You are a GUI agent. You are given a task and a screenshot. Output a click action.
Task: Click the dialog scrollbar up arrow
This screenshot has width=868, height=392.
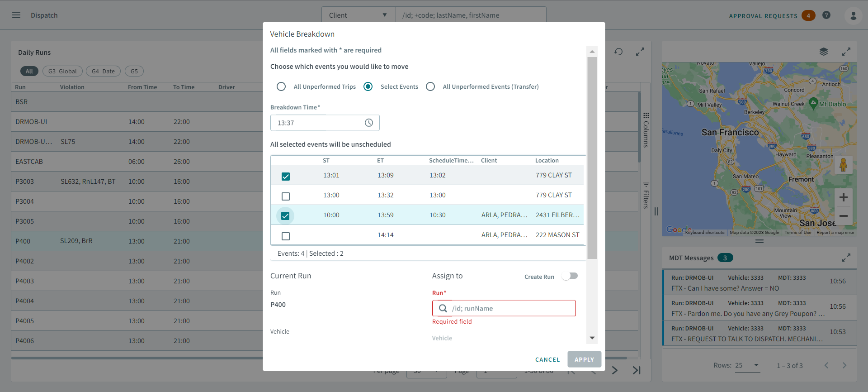592,51
